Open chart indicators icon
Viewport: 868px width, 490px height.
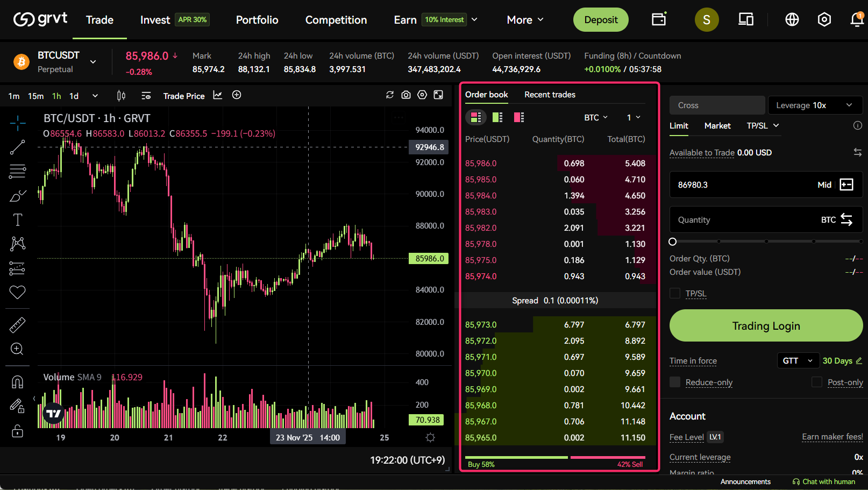pos(218,95)
